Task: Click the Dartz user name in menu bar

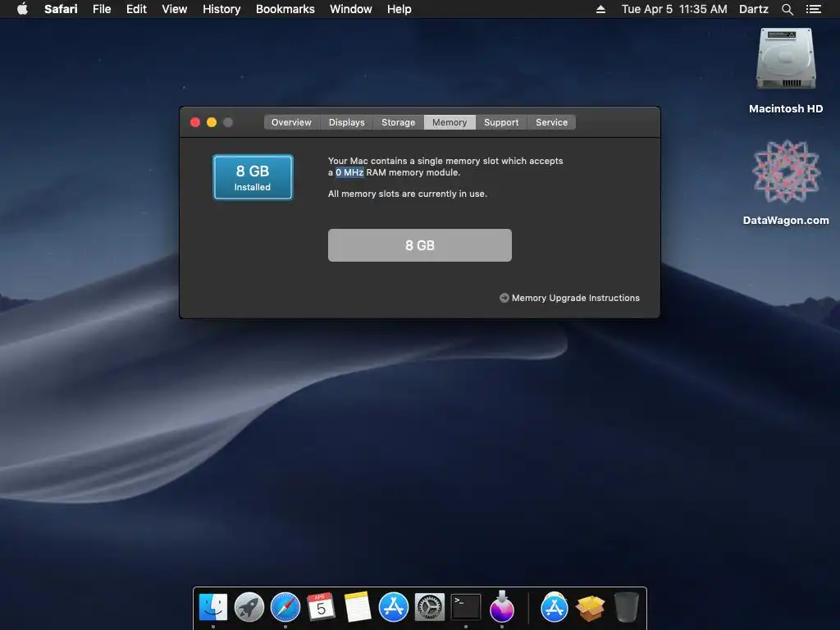Action: [x=753, y=9]
